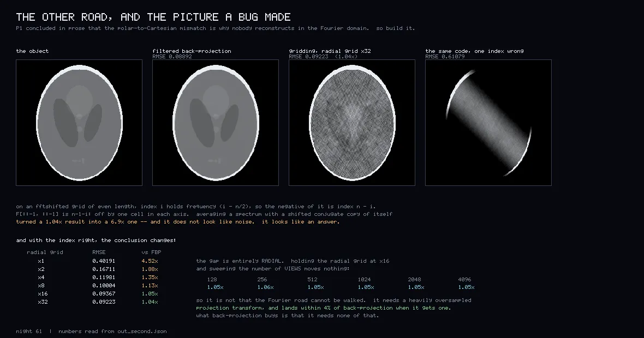Click RMSE value 0.09367
This screenshot has height=338, width=644.
(104, 294)
